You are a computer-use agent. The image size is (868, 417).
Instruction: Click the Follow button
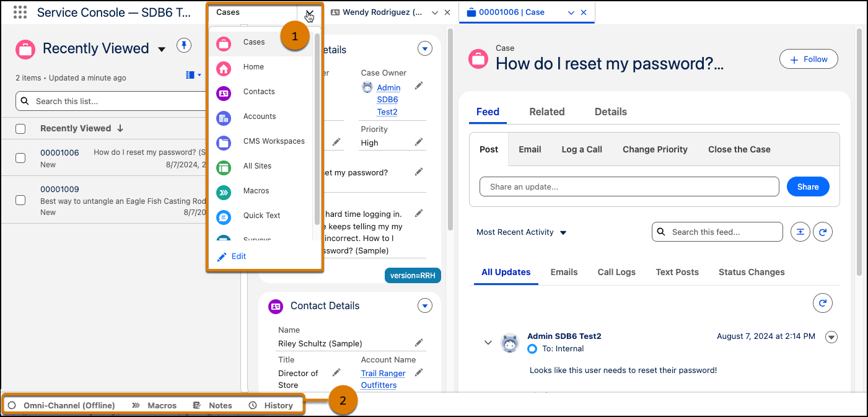(808, 59)
